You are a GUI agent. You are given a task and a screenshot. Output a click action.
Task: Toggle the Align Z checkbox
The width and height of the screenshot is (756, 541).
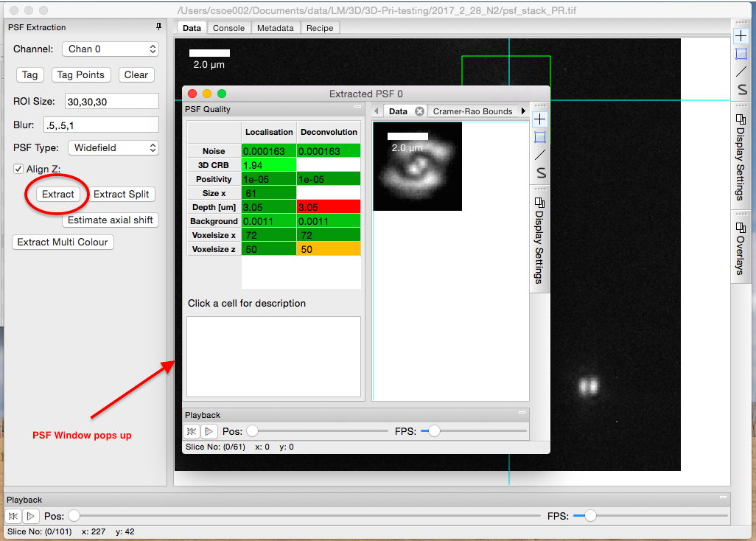(x=18, y=170)
